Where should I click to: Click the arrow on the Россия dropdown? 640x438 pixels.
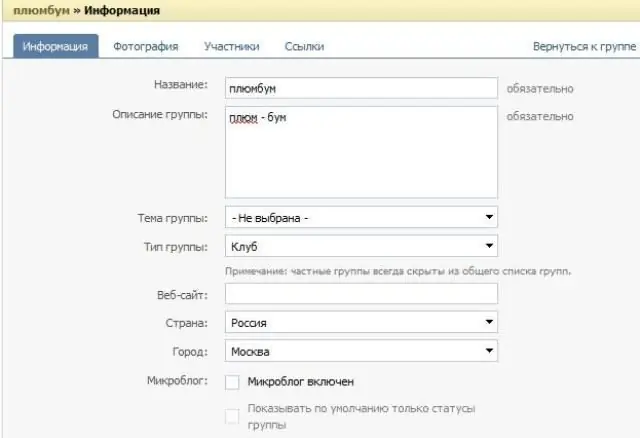(x=489, y=322)
